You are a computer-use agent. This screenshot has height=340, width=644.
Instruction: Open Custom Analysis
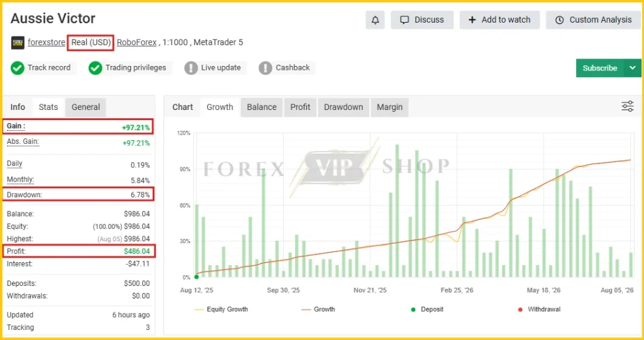pos(593,20)
